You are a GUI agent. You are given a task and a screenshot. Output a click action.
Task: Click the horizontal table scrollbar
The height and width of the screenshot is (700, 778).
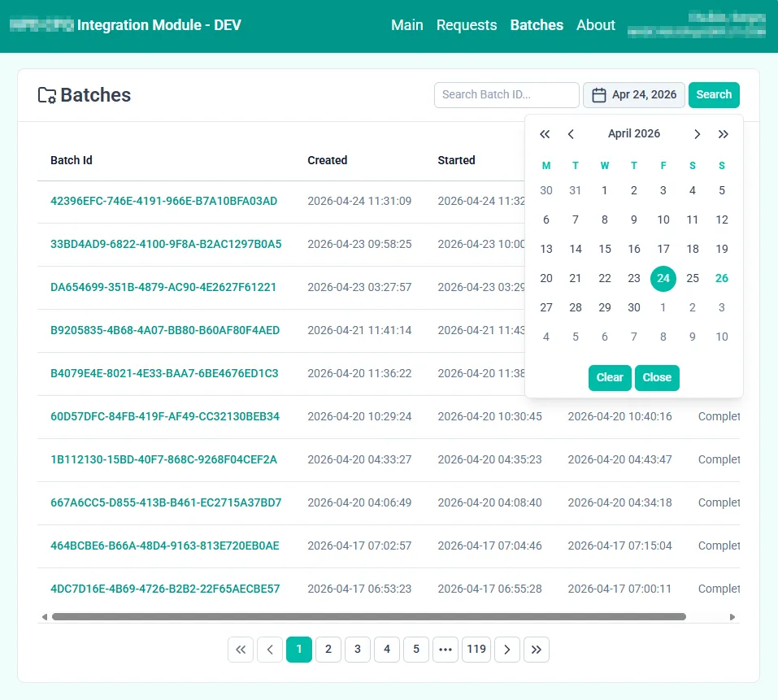point(368,617)
